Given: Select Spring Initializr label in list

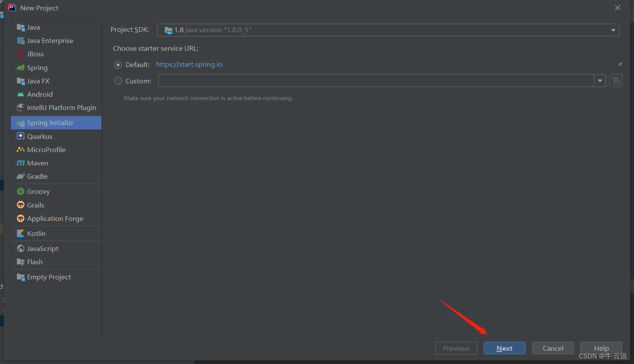Looking at the screenshot, I should point(50,123).
